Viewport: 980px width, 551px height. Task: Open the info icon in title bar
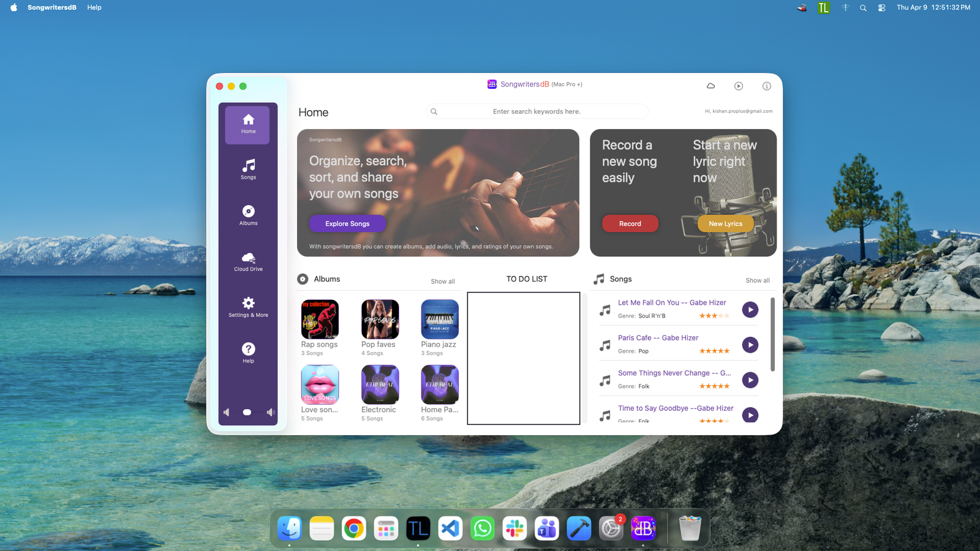click(766, 86)
